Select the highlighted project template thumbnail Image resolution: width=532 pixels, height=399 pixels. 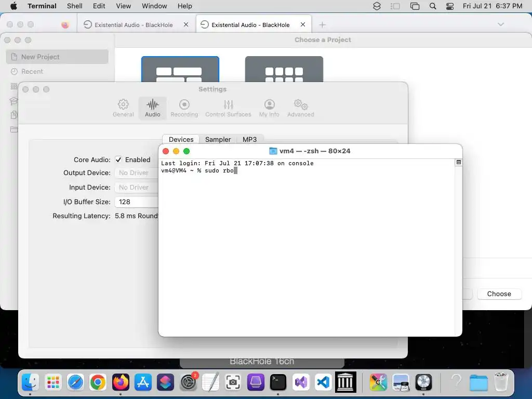pyautogui.click(x=180, y=69)
